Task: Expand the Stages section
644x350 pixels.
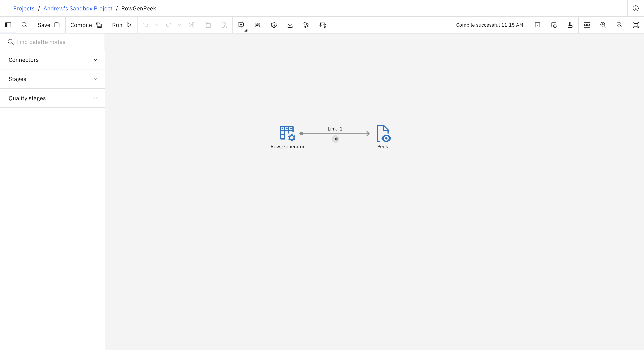Action: [x=53, y=79]
